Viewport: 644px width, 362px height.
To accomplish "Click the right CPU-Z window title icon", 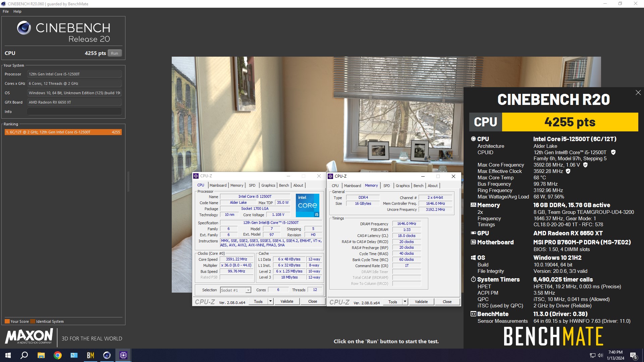I will pyautogui.click(x=330, y=176).
